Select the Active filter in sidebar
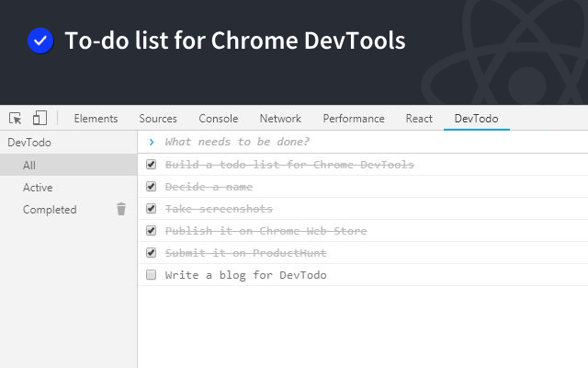This screenshot has height=368, width=588. 39,188
